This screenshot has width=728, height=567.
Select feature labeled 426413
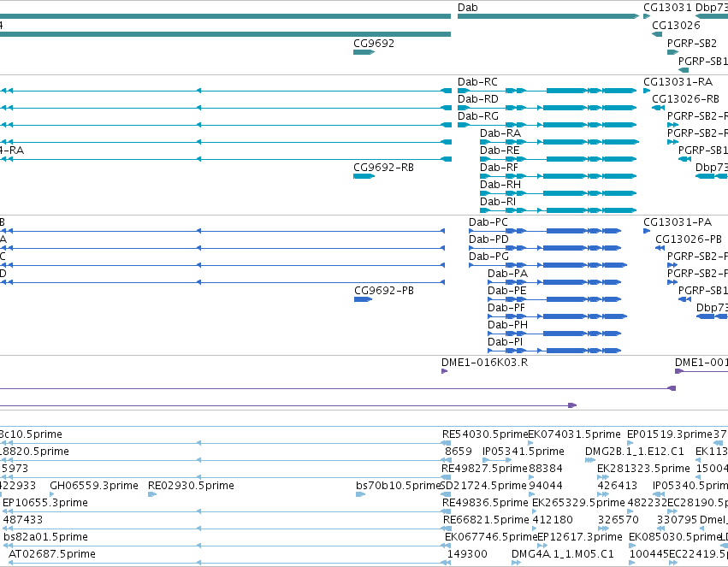[602, 494]
